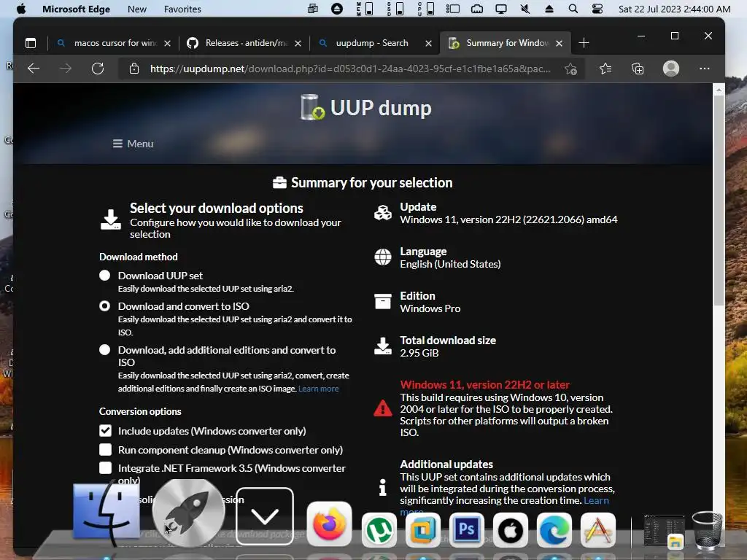This screenshot has width=747, height=560.
Task: Open Edge Settings and more ellipsis menu
Action: point(705,69)
